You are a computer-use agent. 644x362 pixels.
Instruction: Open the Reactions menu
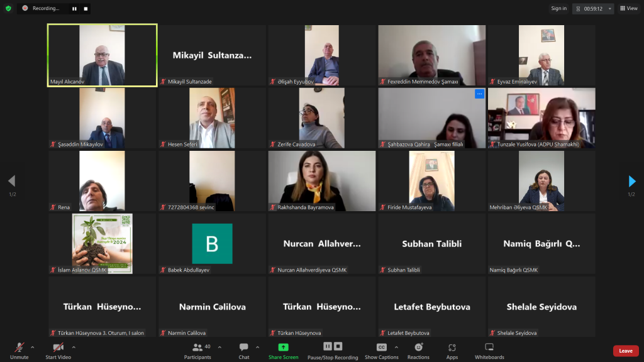point(418,351)
